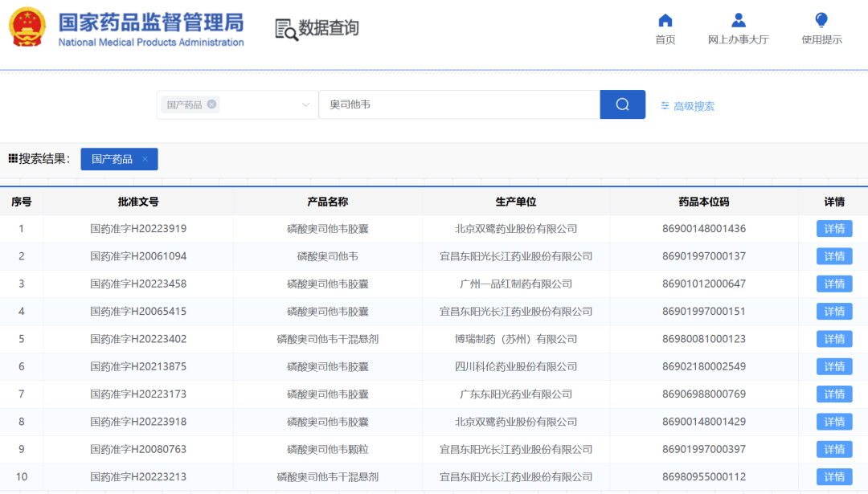Click the 序号 column header
Viewport: 868px width, 494px height.
coord(22,202)
